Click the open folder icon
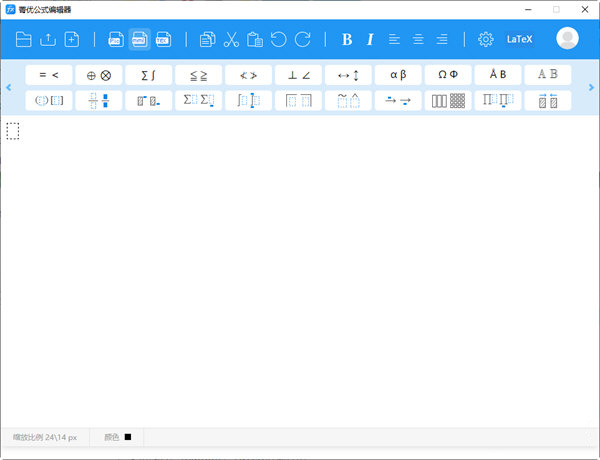Screen dimensions: 600x460 (x=23, y=40)
